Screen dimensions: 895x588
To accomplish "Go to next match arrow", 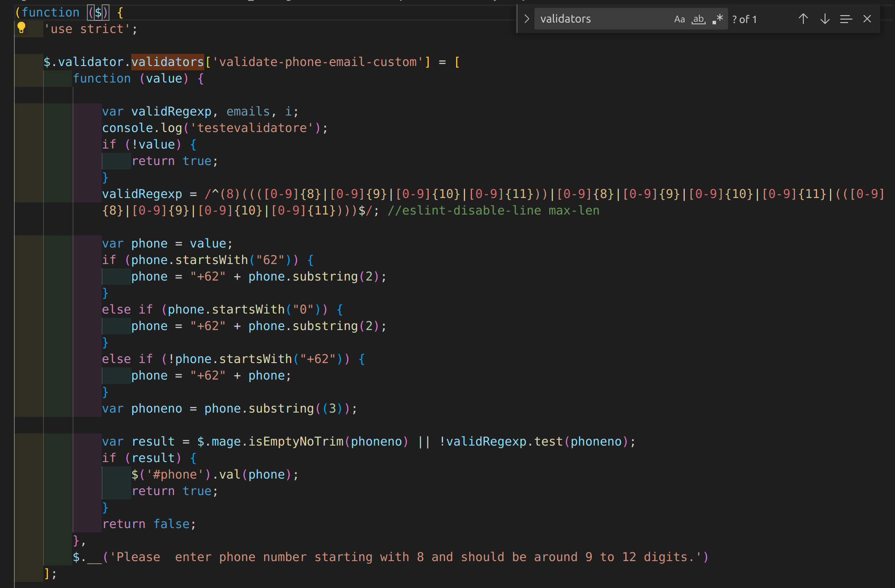I will click(x=825, y=19).
